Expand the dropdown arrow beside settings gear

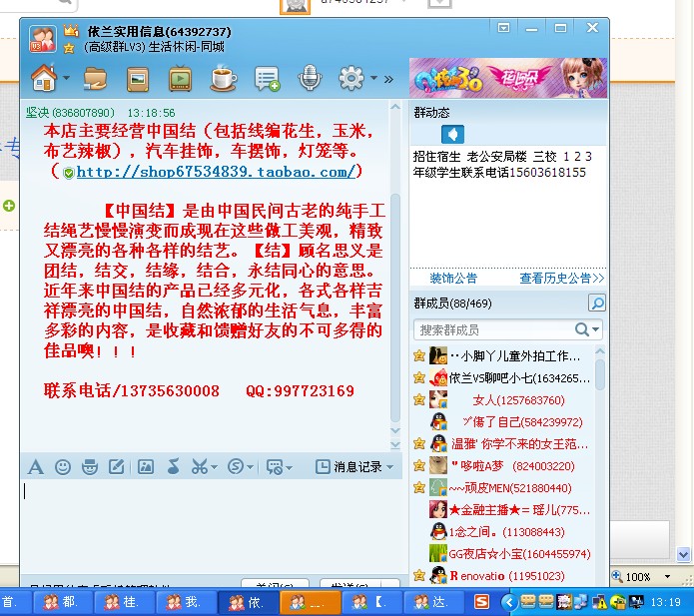374,78
